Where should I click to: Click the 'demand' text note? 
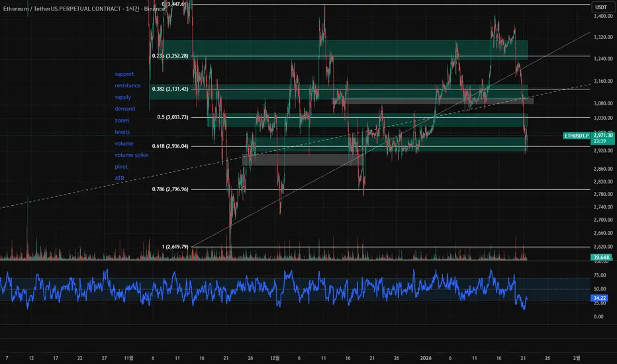[124, 109]
